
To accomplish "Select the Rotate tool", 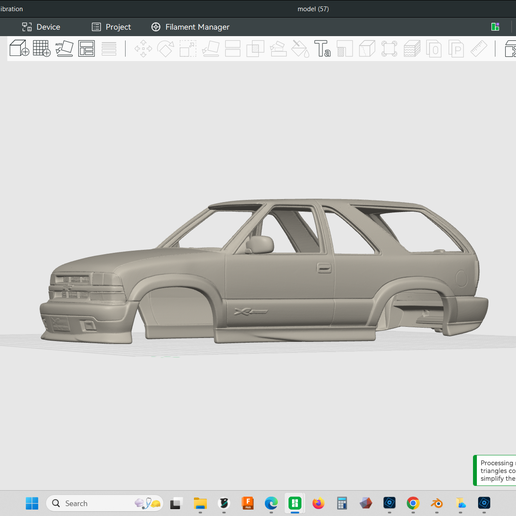I will click(x=166, y=49).
